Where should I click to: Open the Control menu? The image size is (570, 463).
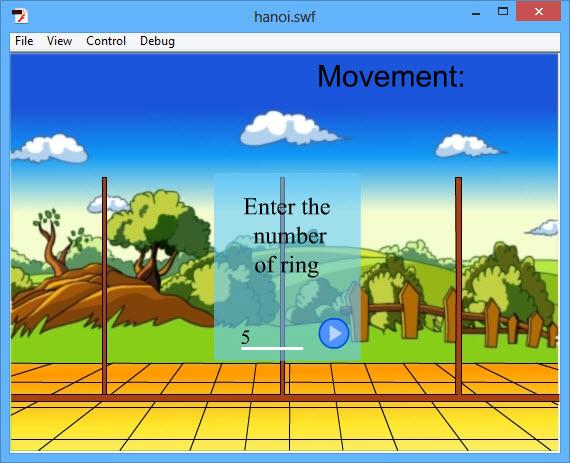coord(106,41)
